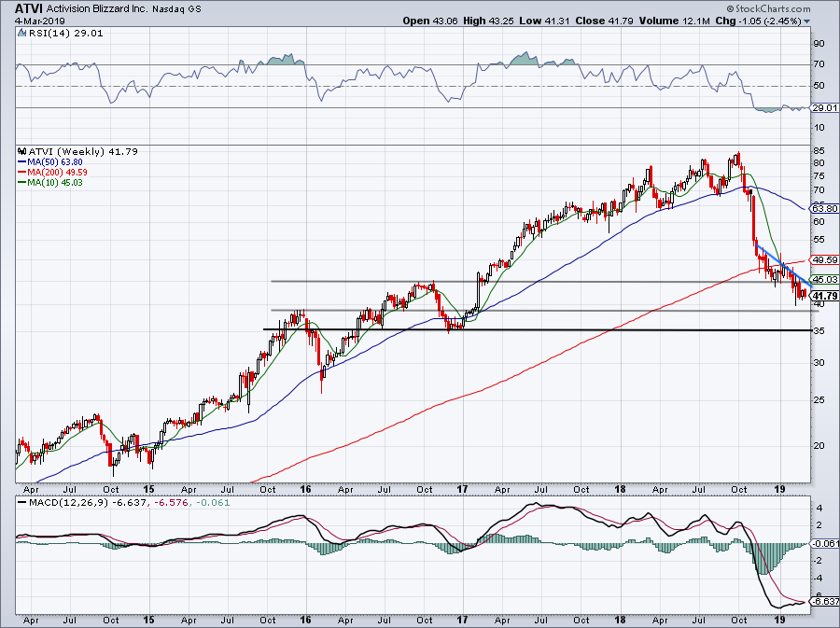The width and height of the screenshot is (840, 628).
Task: Click the 4-Mar-2019 date label
Action: [39, 21]
